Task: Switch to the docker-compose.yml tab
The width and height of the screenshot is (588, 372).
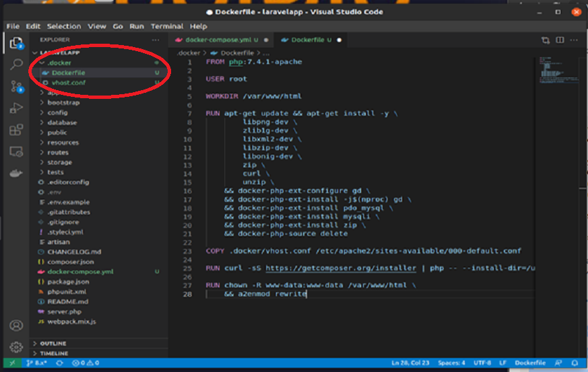Action: pos(222,40)
